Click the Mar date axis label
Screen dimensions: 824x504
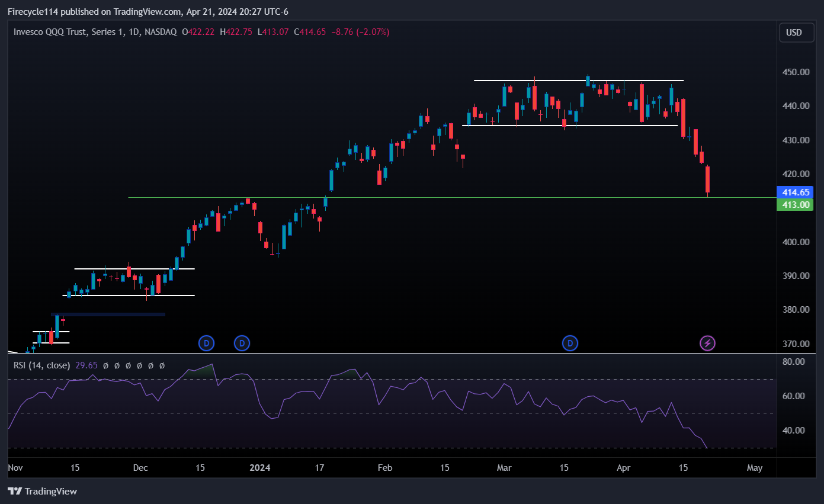(x=504, y=468)
